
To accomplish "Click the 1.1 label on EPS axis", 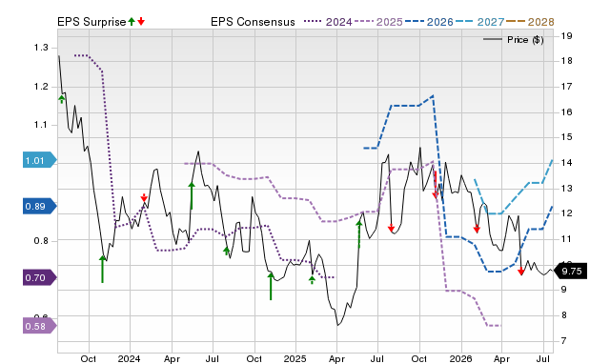I will [41, 125].
